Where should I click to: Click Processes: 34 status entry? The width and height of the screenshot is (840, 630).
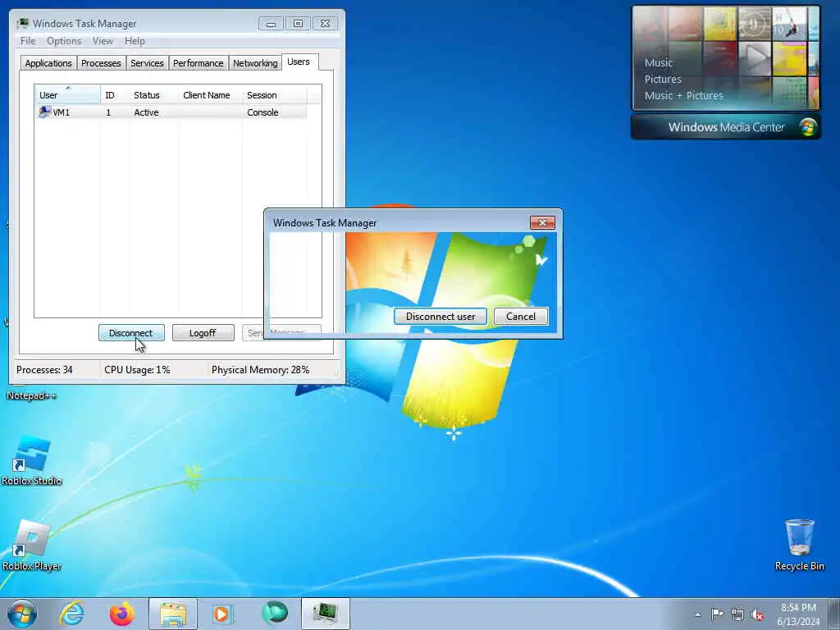[x=44, y=370]
